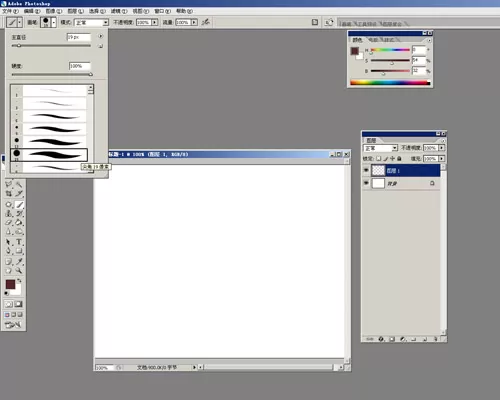Select the Clone Stamp tool

(9, 214)
